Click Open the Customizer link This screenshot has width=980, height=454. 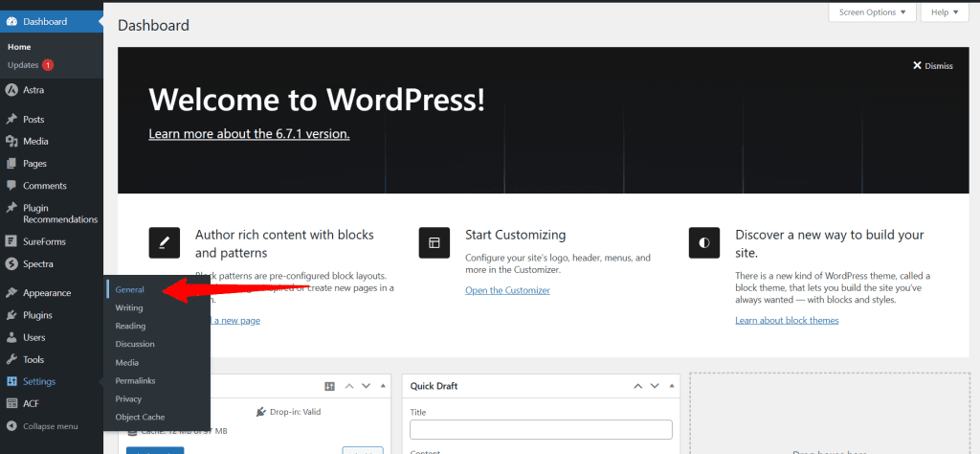[x=507, y=291]
